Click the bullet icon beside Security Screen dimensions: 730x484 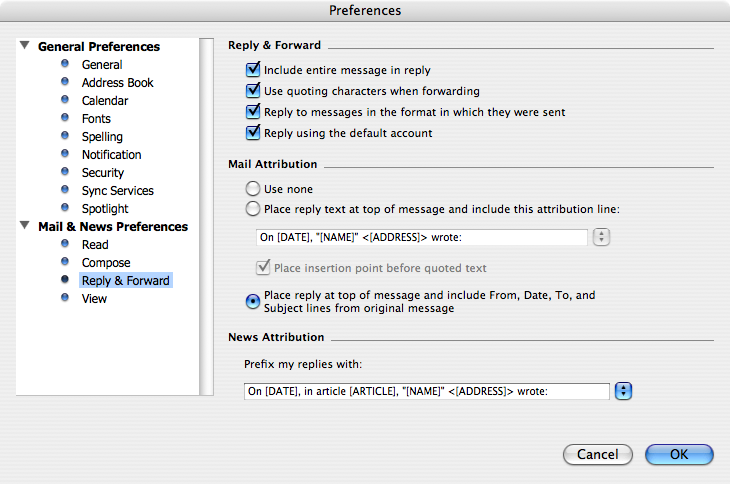click(x=65, y=171)
